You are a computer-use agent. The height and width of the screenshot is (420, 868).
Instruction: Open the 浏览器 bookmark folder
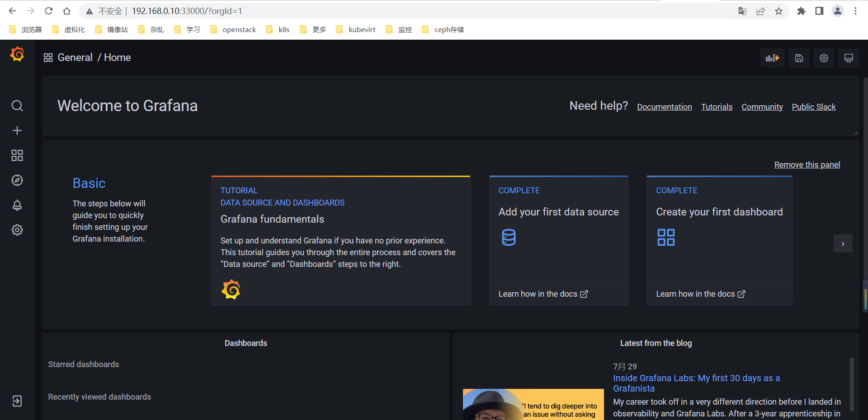click(x=26, y=30)
